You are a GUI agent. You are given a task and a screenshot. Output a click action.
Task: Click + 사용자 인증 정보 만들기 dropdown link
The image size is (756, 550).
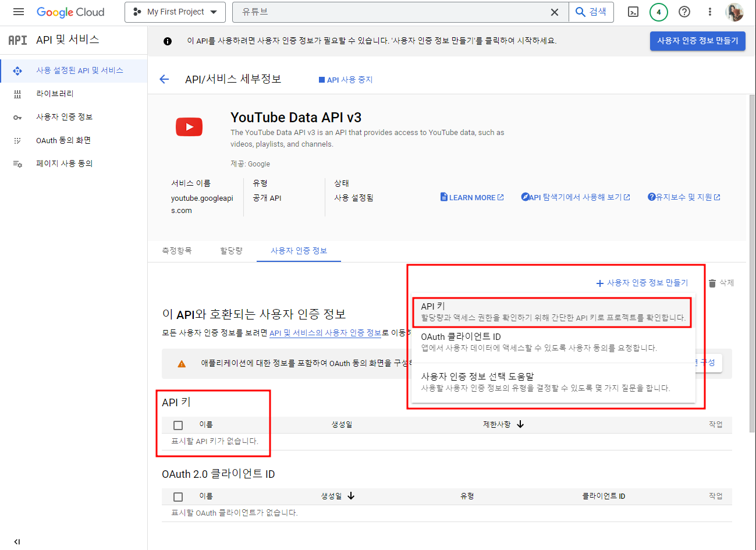(x=642, y=283)
